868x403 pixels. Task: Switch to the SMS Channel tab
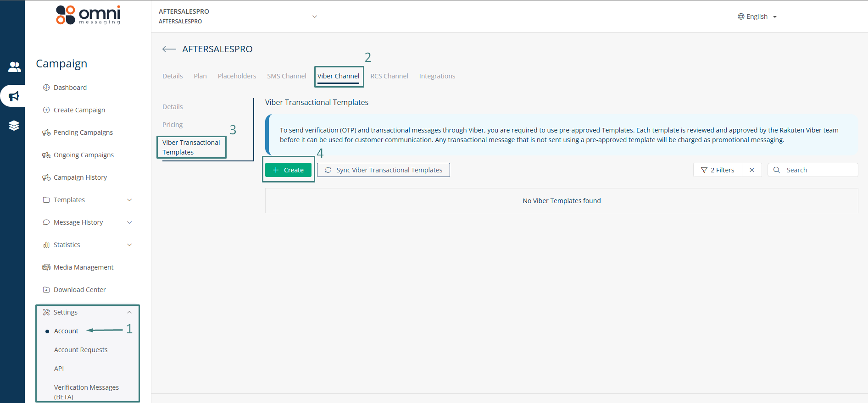[287, 76]
